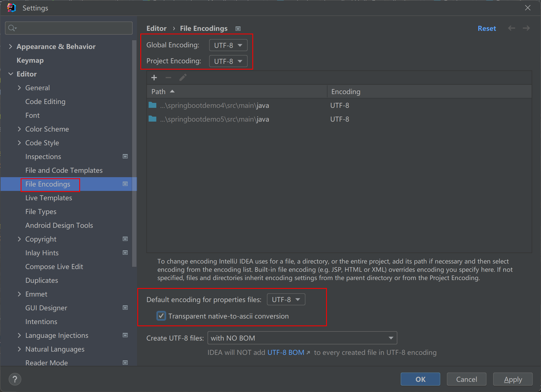The image size is (541, 392).
Task: Navigate to Editor section in sidebar
Action: click(26, 74)
